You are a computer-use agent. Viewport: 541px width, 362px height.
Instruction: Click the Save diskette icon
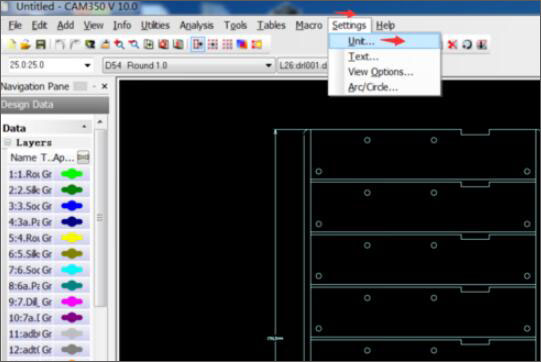pyautogui.click(x=41, y=44)
